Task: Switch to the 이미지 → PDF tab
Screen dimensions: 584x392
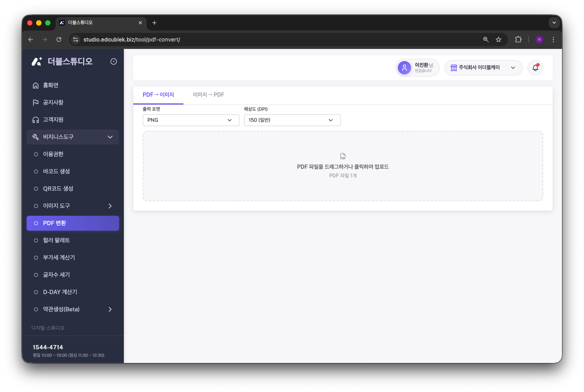Action: pyautogui.click(x=209, y=95)
